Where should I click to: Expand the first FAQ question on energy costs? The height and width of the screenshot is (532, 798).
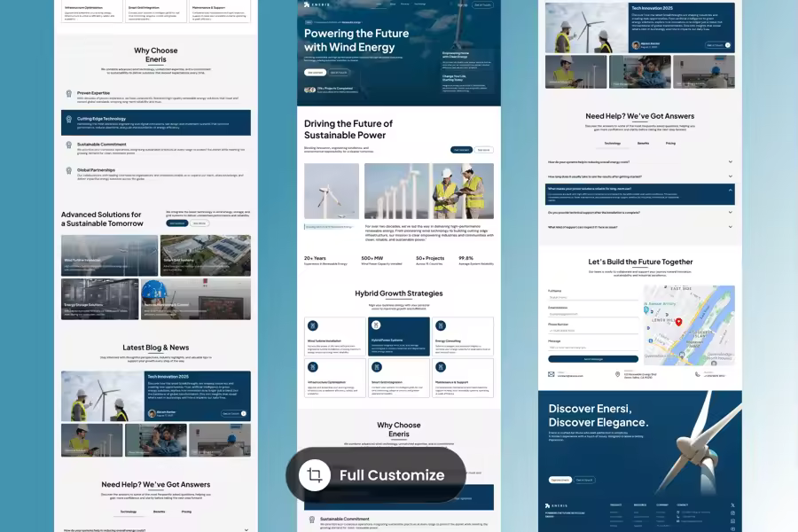click(638, 162)
